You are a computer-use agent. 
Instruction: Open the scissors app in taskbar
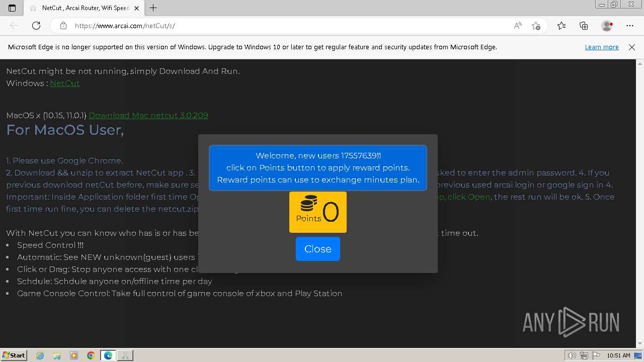125,355
